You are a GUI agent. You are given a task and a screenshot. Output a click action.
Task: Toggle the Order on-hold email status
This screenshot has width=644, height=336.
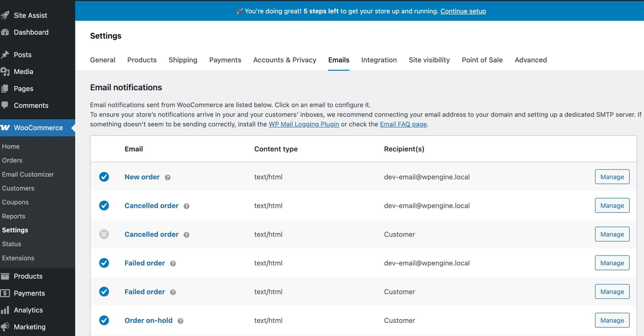(x=104, y=320)
